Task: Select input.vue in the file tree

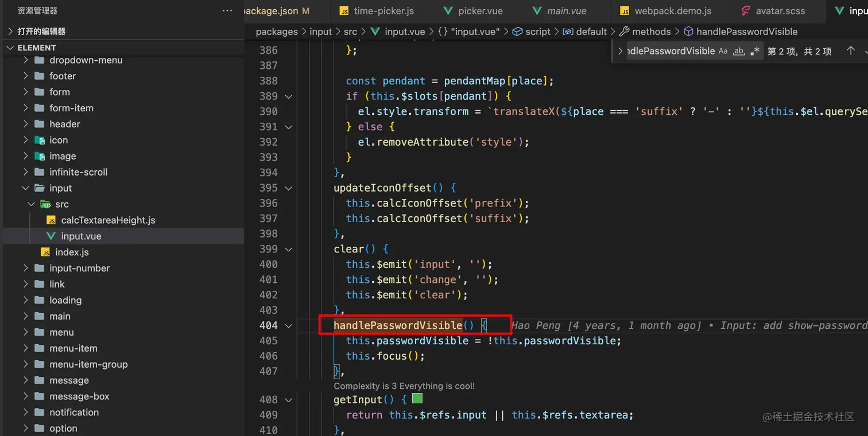Action: [81, 236]
